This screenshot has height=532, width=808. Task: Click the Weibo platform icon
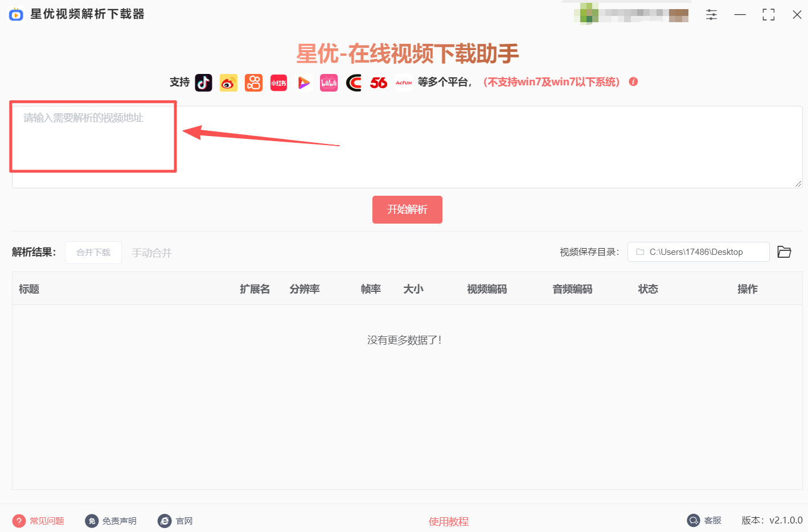point(228,83)
